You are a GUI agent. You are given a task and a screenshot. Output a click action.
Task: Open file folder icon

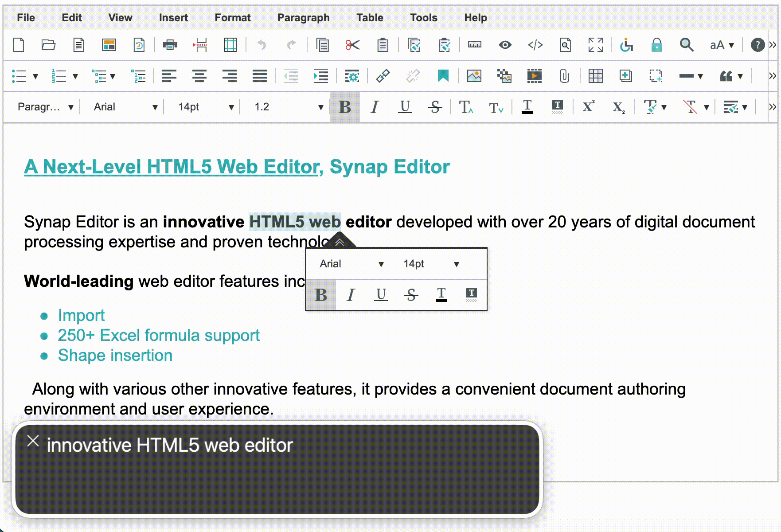[x=48, y=45]
